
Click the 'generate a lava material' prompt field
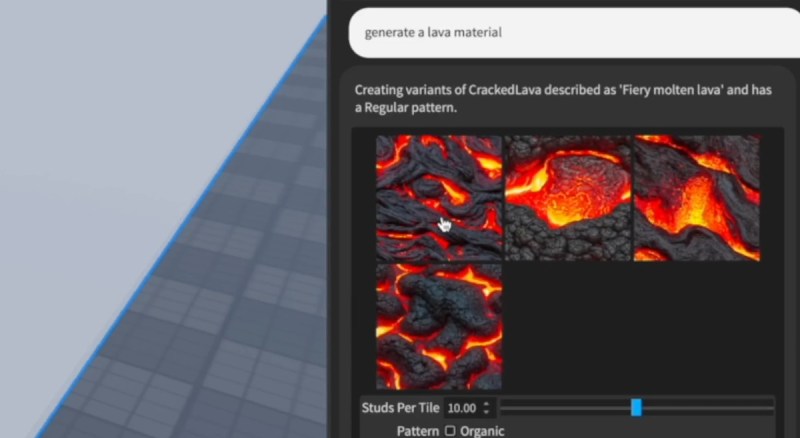[574, 33]
